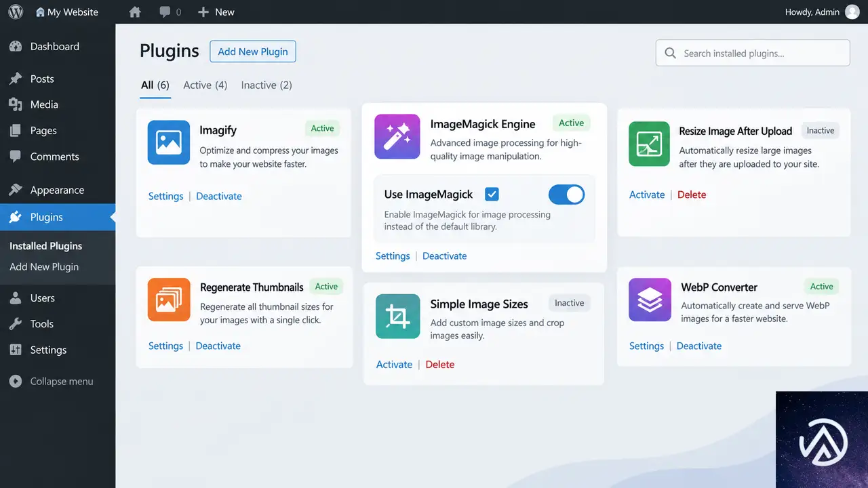
Task: Click the Users sidebar icon
Action: click(16, 298)
